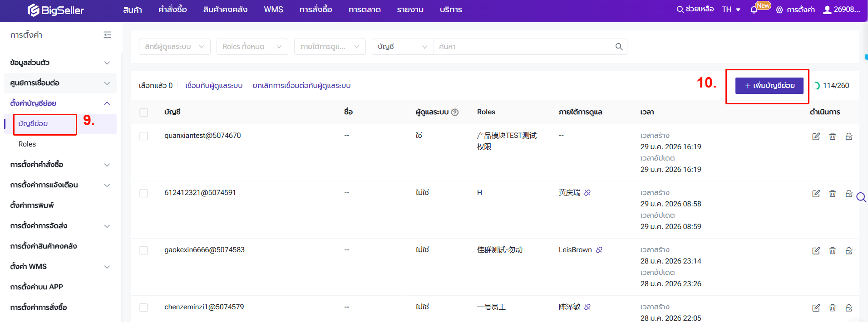Viewport: 868px width, 322px height.
Task: Select Roles in the sidebar submenu
Action: pyautogui.click(x=27, y=144)
